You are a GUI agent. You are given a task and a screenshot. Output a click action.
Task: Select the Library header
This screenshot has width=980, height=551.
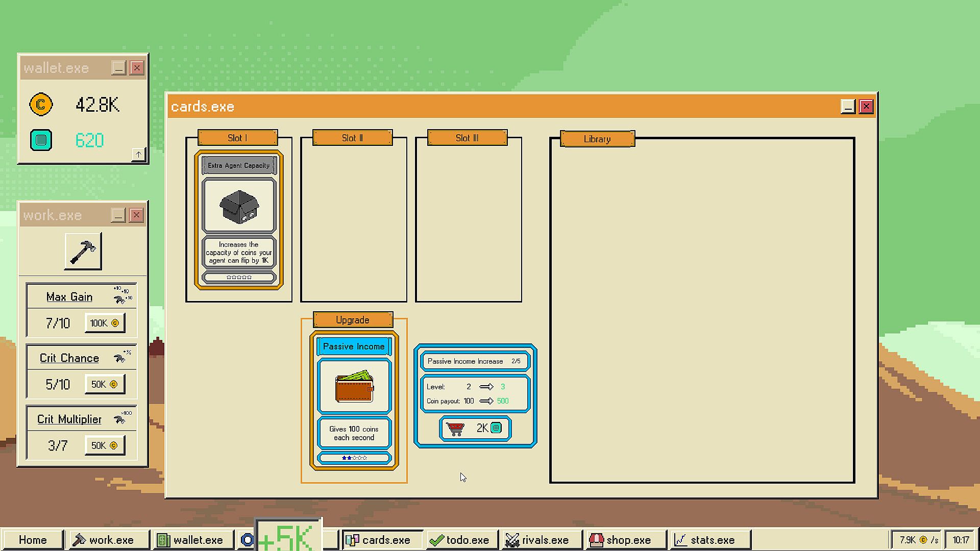point(597,139)
